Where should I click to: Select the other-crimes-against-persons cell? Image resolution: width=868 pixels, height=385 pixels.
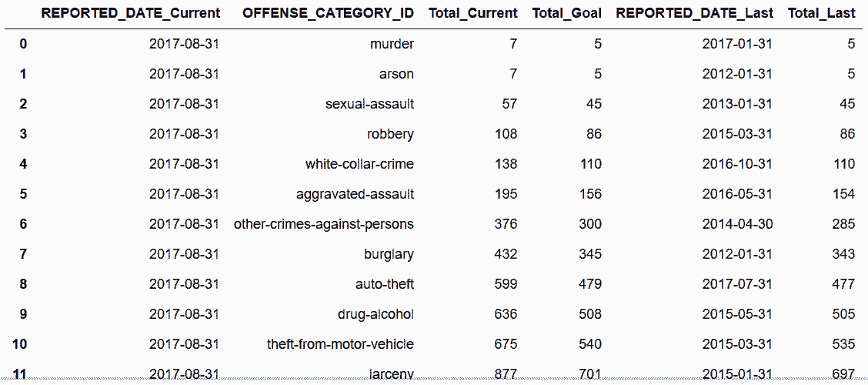[324, 224]
